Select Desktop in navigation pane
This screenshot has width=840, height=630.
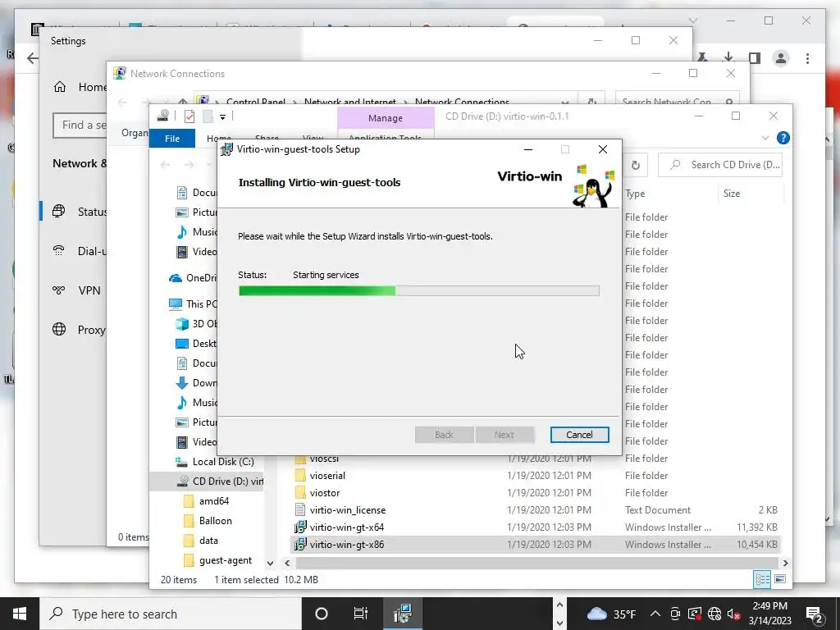coord(197,344)
